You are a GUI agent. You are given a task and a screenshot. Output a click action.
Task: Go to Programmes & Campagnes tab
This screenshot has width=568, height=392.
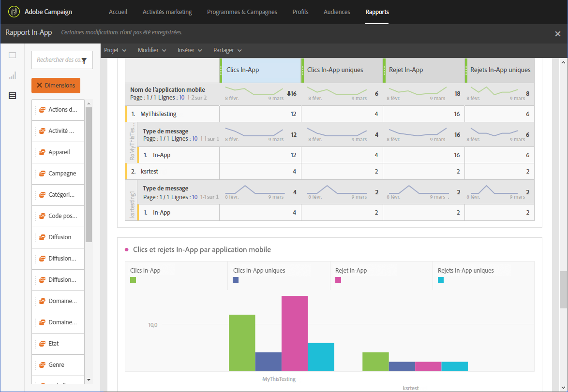242,12
